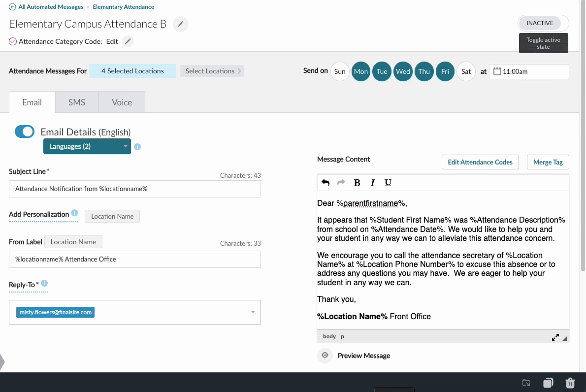Switch to the SMS tab
The width and height of the screenshot is (586, 392).
click(77, 102)
